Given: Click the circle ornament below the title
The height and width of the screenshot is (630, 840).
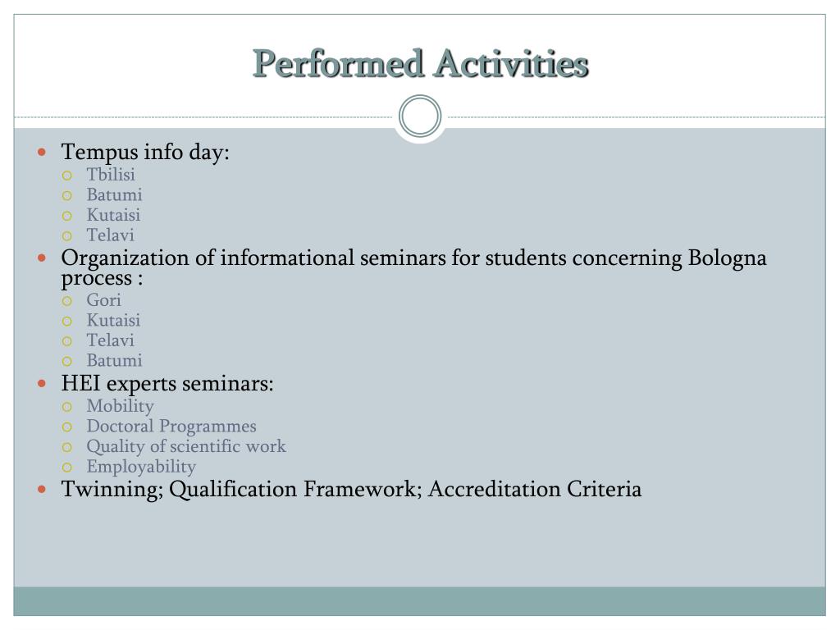Looking at the screenshot, I should pyautogui.click(x=420, y=116).
